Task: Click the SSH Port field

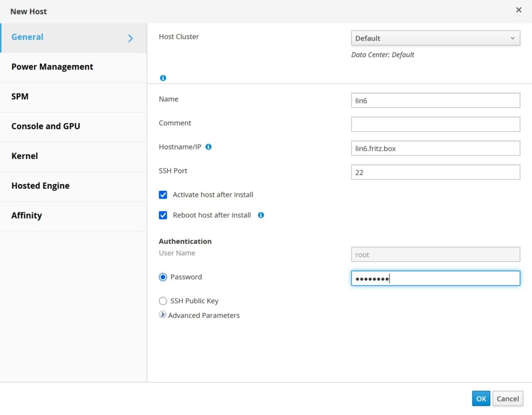Action: (435, 172)
